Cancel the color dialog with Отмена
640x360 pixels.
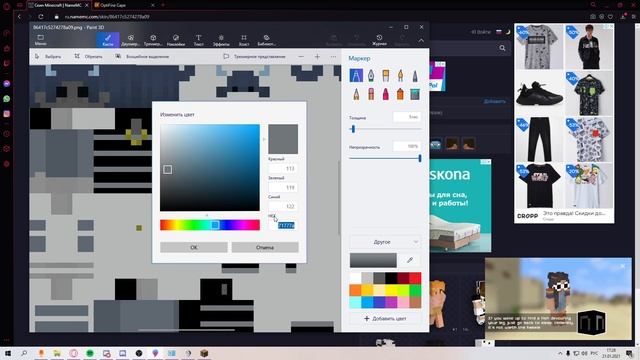[x=265, y=247]
